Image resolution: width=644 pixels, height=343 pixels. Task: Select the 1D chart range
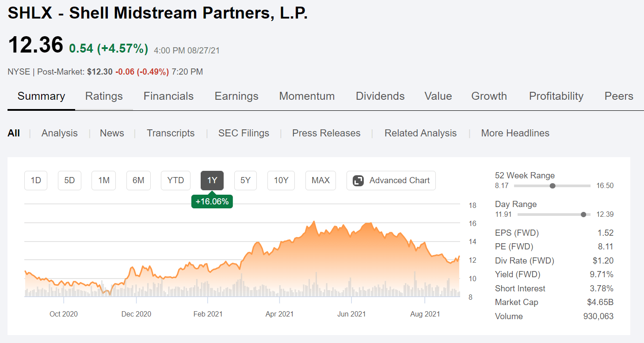click(x=35, y=180)
